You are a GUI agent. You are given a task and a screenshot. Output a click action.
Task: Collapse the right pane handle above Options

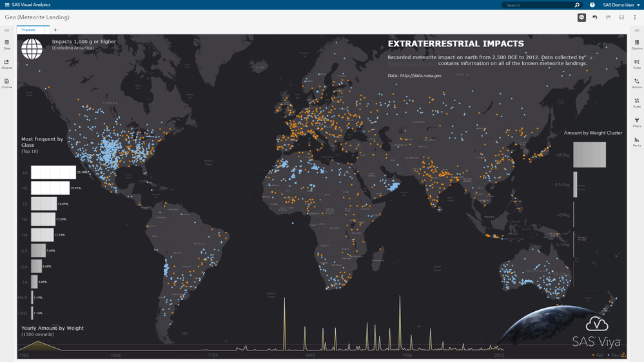(x=637, y=30)
